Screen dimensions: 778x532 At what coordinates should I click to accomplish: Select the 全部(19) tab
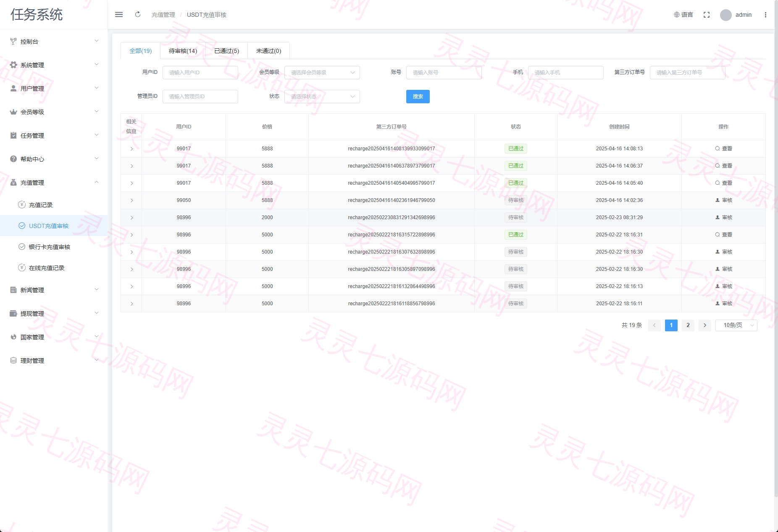click(140, 51)
